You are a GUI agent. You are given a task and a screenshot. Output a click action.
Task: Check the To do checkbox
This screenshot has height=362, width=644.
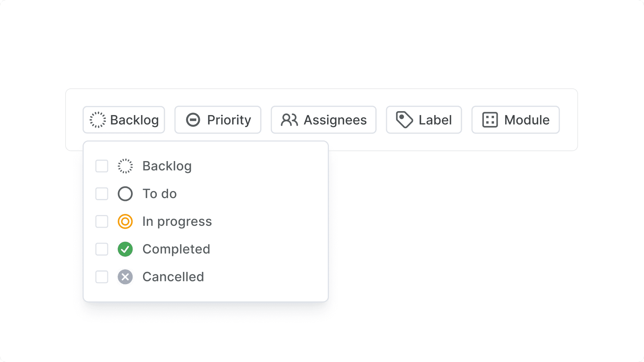tap(102, 194)
